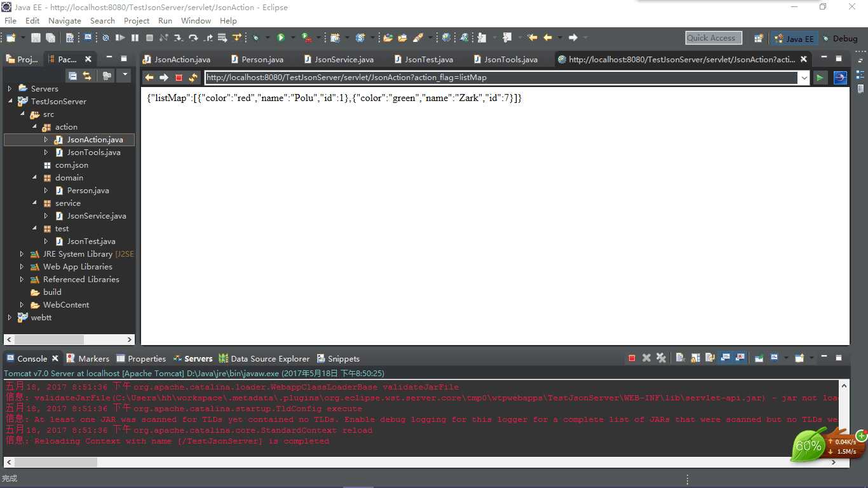This screenshot has width=868, height=488.
Task: Click Remove Launch icon in Console
Action: pos(646,358)
